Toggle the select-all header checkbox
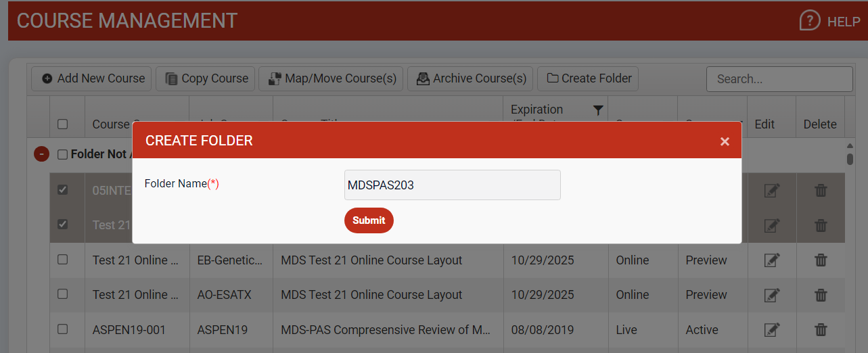Viewport: 868px width, 353px height. pos(63,124)
